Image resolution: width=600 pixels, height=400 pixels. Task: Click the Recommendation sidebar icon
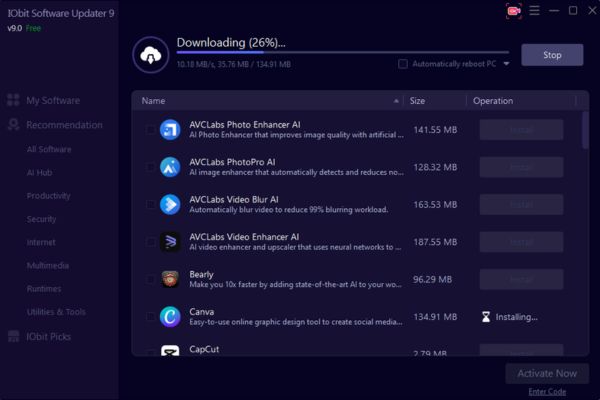point(13,124)
